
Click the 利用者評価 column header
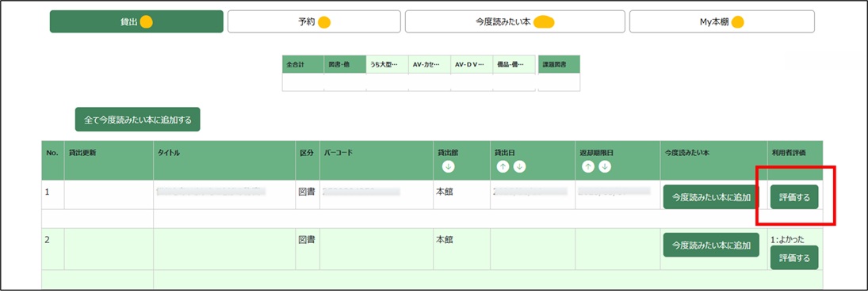click(x=795, y=160)
